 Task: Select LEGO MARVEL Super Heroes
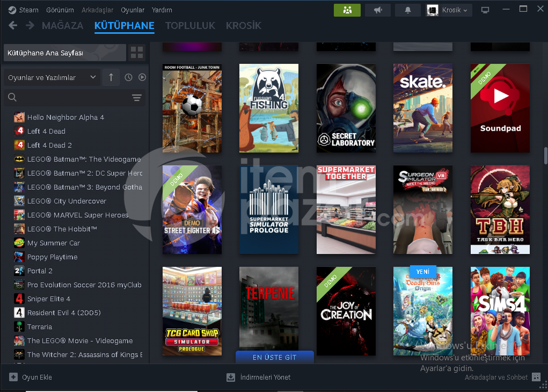78,215
